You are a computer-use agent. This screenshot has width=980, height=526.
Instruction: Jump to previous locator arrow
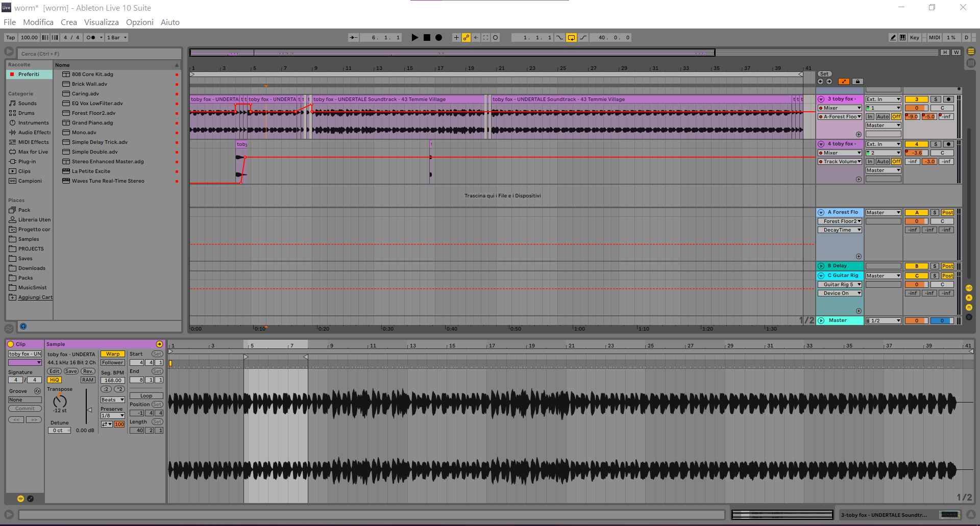coord(820,81)
